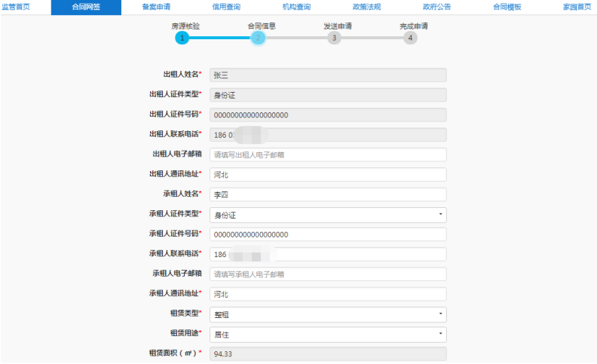The image size is (597, 364).
Task: Open 机构查询 navigation item
Action: pyautogui.click(x=295, y=7)
